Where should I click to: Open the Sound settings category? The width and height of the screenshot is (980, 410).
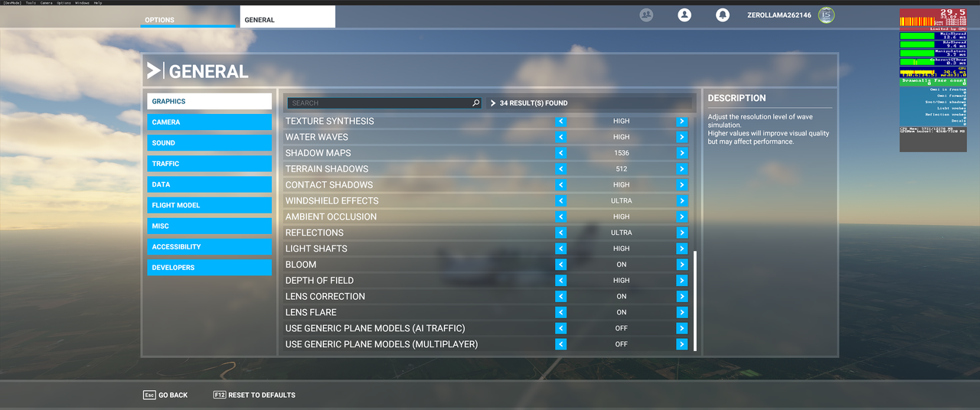(209, 143)
